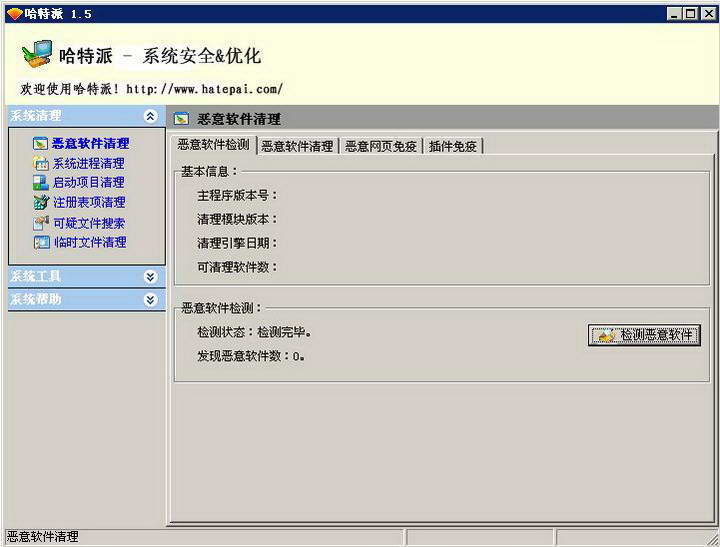Open 系统进程清理 in sidebar
Screen dimensions: 720x547
pyautogui.click(x=89, y=164)
